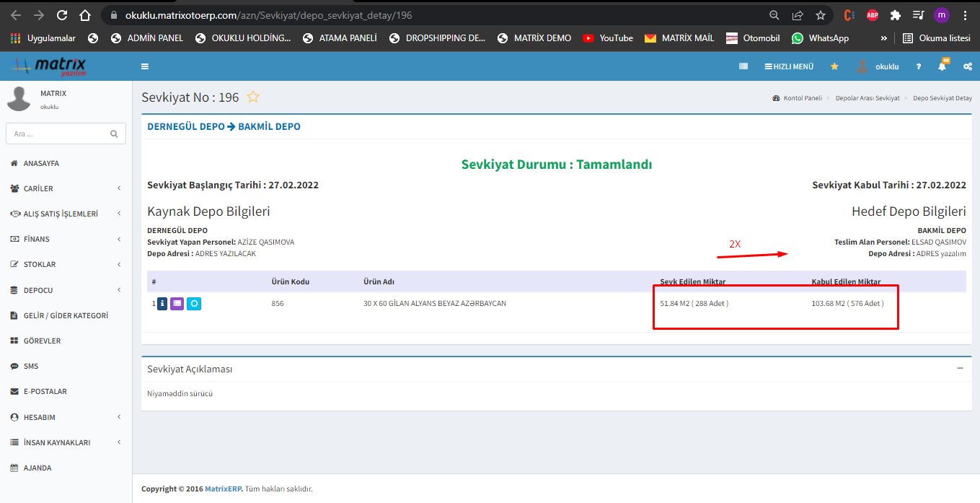Collapse the Sevkiyat Açıklaması panel
980x503 pixels.
960,368
